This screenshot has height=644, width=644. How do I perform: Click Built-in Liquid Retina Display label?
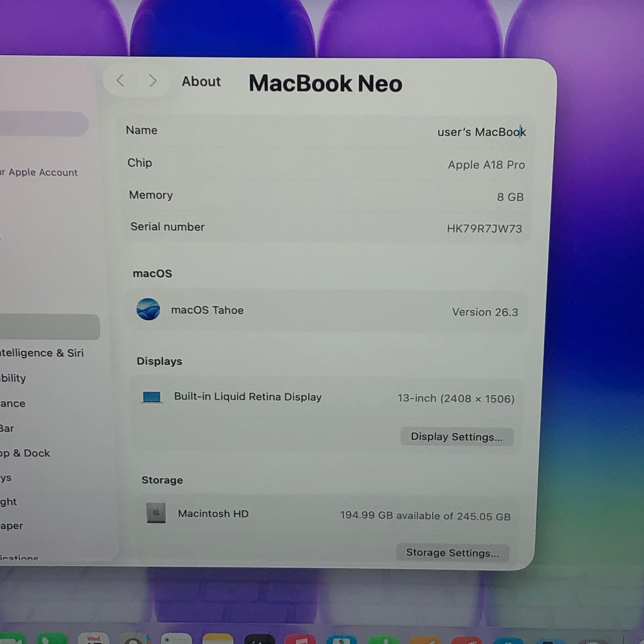point(248,397)
